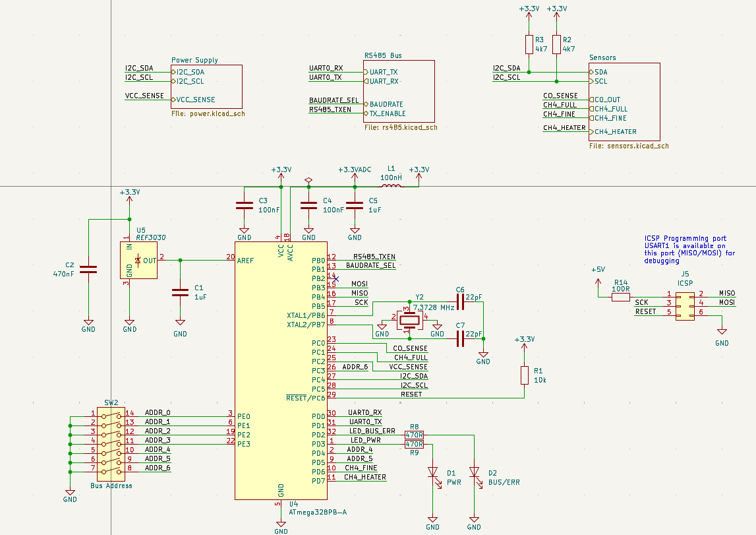
Task: Select the R3 4k7 pull-up resistor
Action: pyautogui.click(x=529, y=45)
